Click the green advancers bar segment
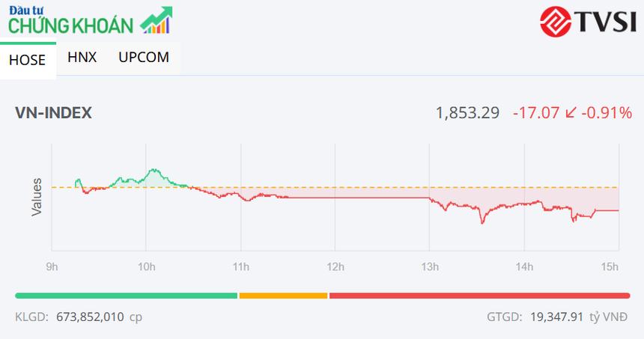This screenshot has width=644, height=339. [x=126, y=296]
